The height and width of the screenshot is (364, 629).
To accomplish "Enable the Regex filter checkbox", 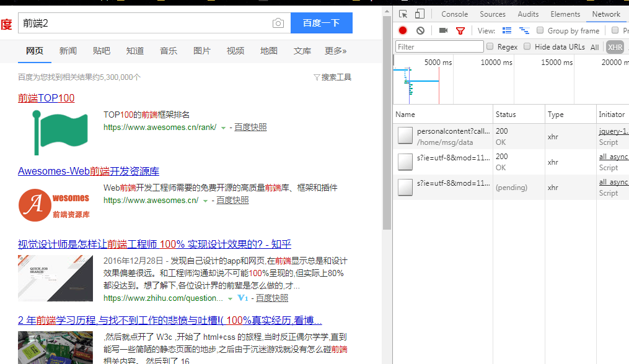I will 490,46.
